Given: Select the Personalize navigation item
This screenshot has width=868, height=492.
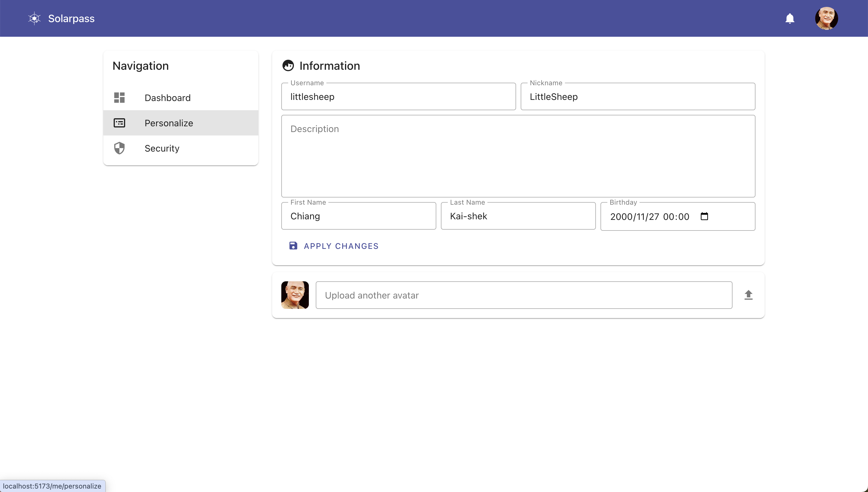Looking at the screenshot, I should coord(168,123).
